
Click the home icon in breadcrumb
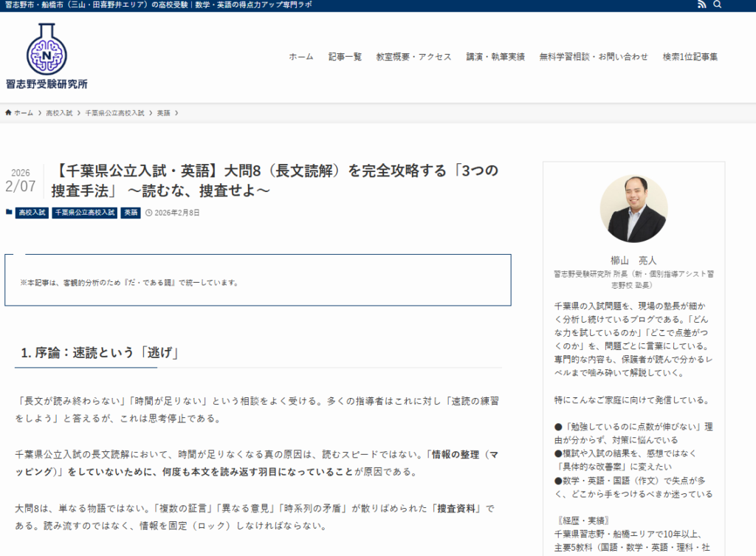(x=9, y=113)
